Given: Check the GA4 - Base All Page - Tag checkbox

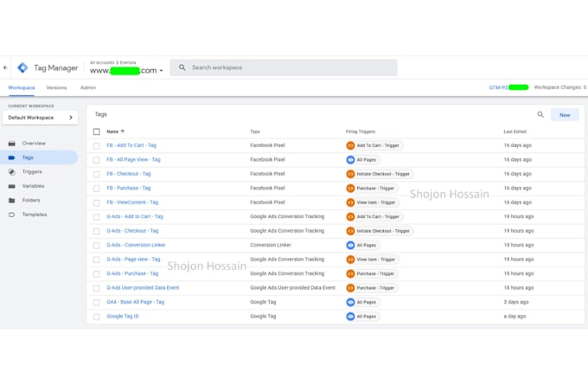Looking at the screenshot, I should pos(96,303).
